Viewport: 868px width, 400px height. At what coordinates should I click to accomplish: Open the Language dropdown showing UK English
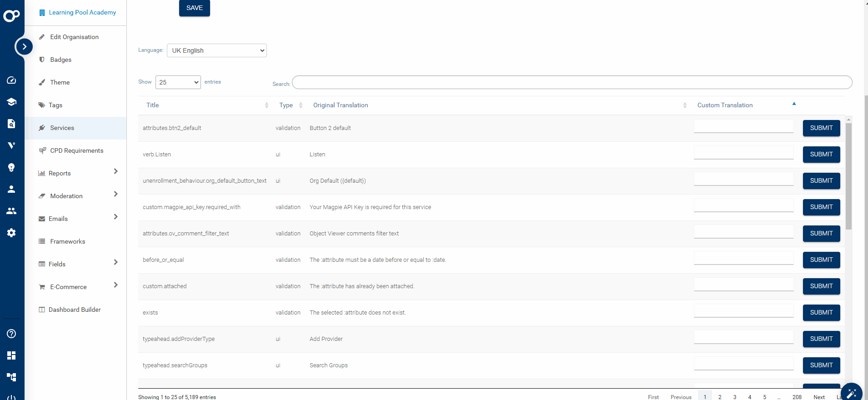pyautogui.click(x=217, y=50)
